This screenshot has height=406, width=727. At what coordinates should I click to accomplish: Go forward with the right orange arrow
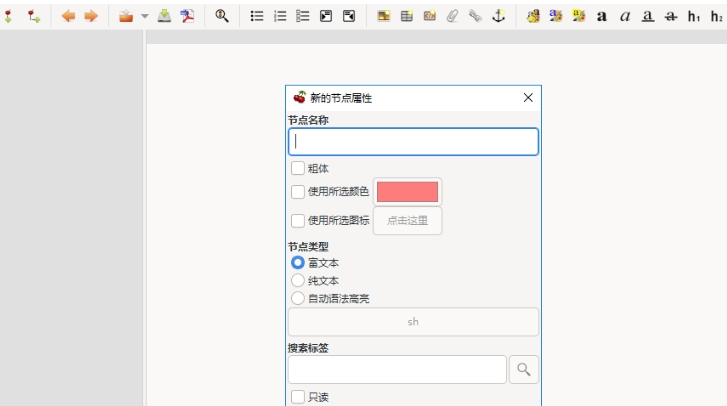91,16
